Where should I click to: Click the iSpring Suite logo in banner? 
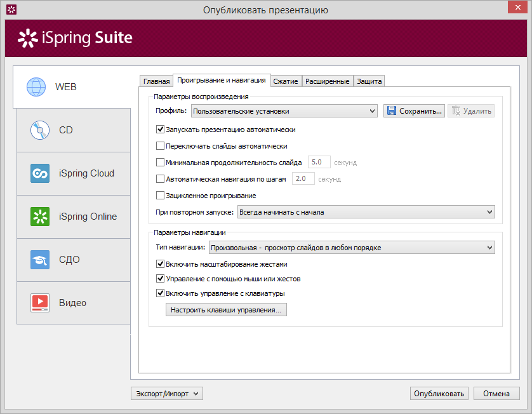[75, 37]
